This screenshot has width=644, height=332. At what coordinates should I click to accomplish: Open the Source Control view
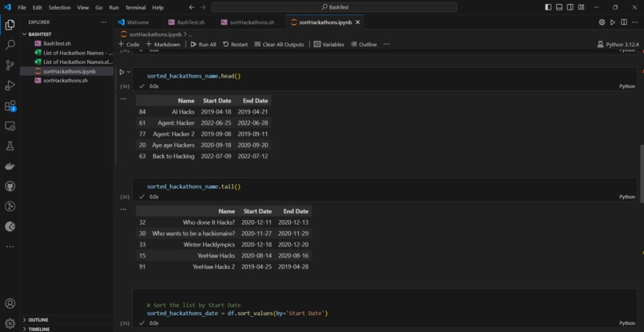pyautogui.click(x=10, y=66)
